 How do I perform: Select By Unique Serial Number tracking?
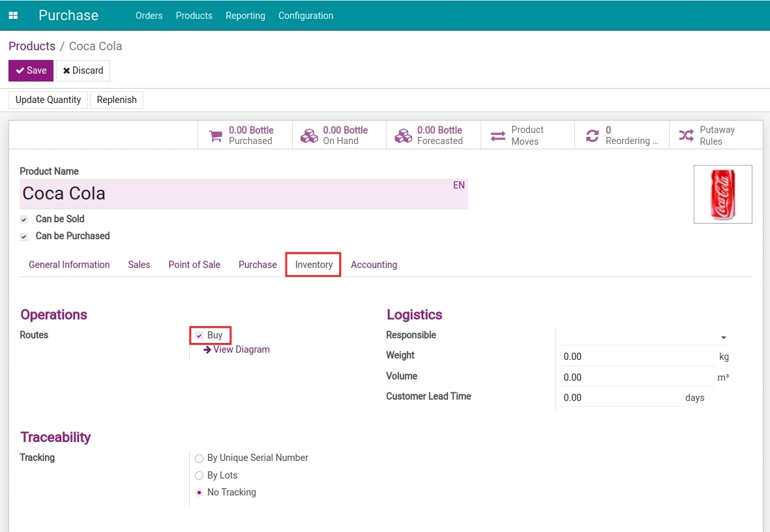200,458
